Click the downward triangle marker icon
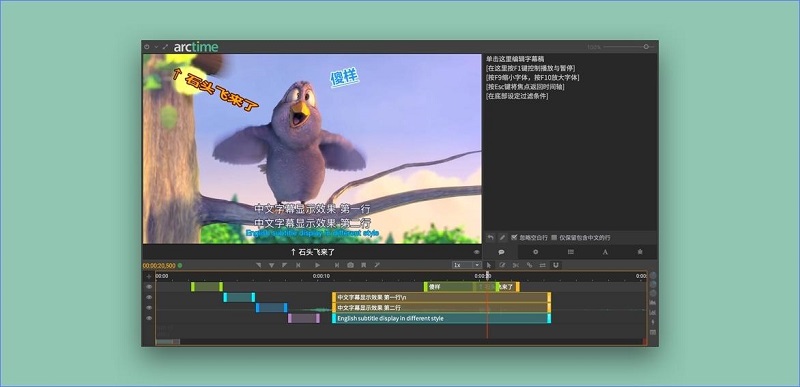 coord(271,265)
